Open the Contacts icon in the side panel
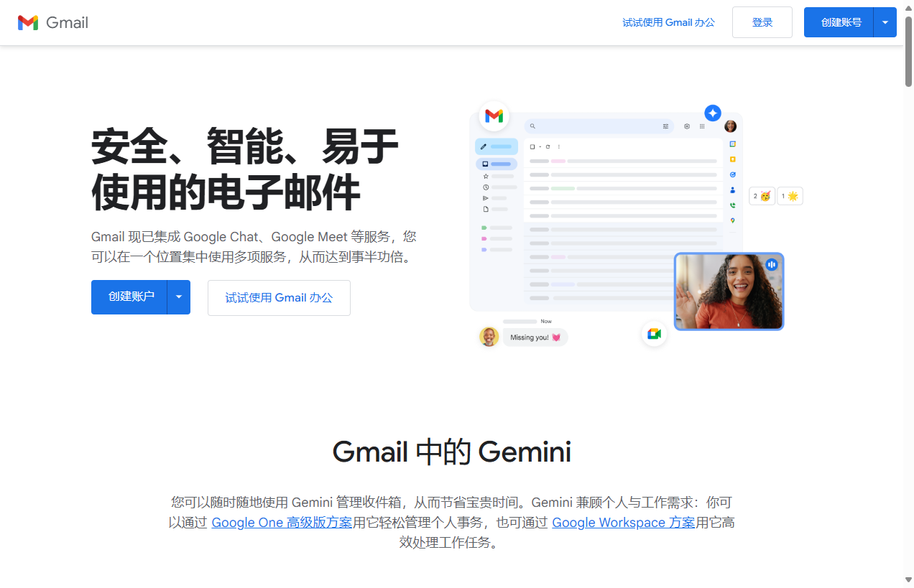 tap(732, 190)
